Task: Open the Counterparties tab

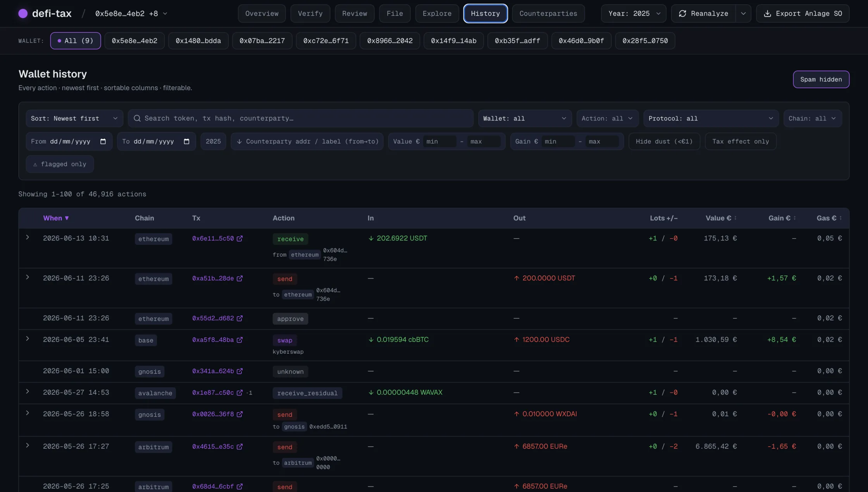Action: point(548,14)
